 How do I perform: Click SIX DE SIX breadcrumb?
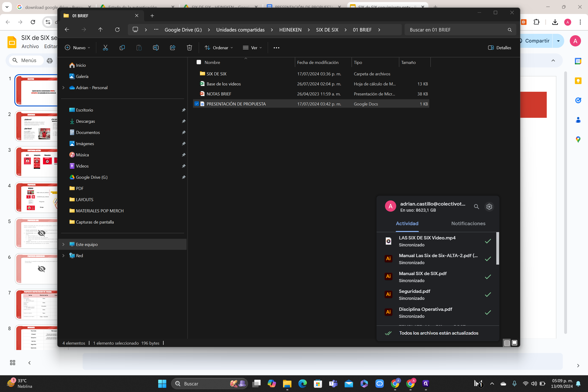click(327, 30)
